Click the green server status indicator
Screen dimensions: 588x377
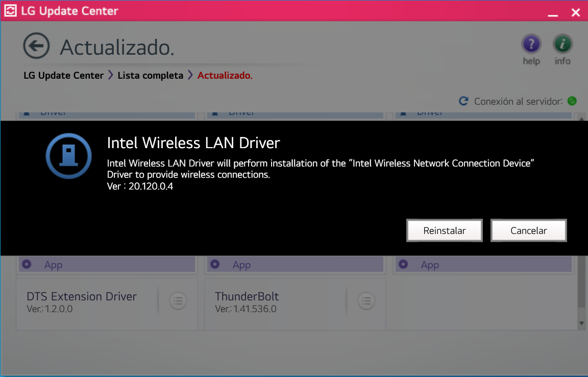[572, 101]
